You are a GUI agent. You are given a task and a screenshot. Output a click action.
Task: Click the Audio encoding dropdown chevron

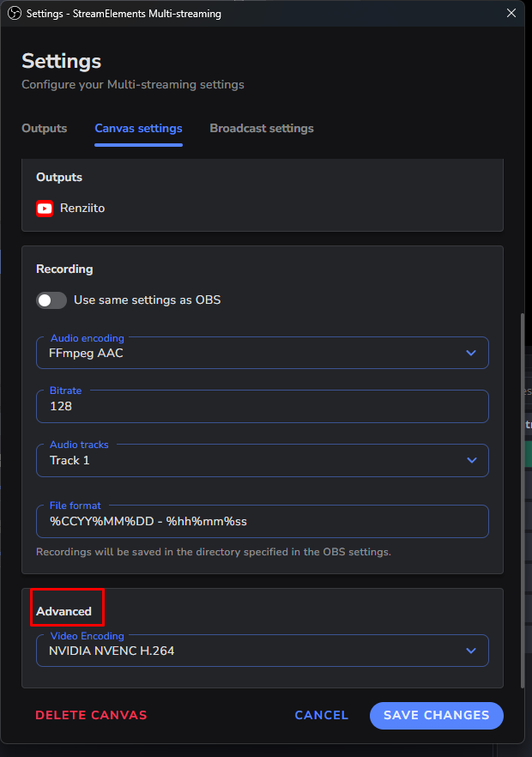tap(470, 353)
